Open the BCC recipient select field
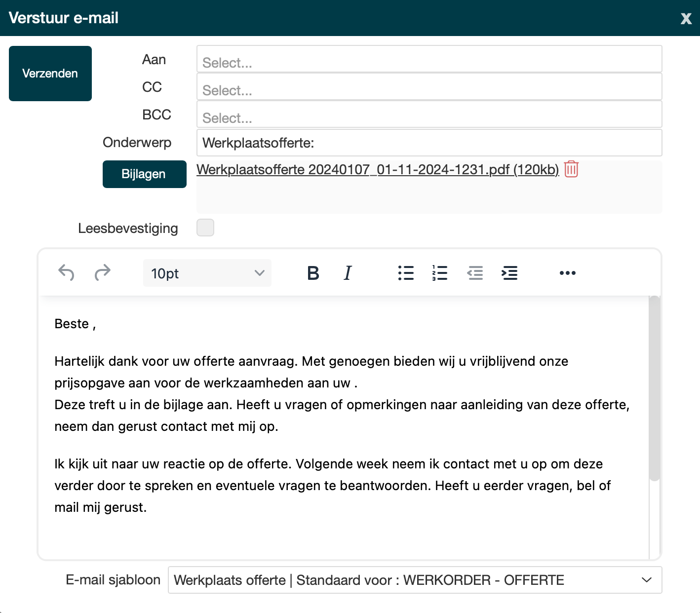 pyautogui.click(x=429, y=115)
